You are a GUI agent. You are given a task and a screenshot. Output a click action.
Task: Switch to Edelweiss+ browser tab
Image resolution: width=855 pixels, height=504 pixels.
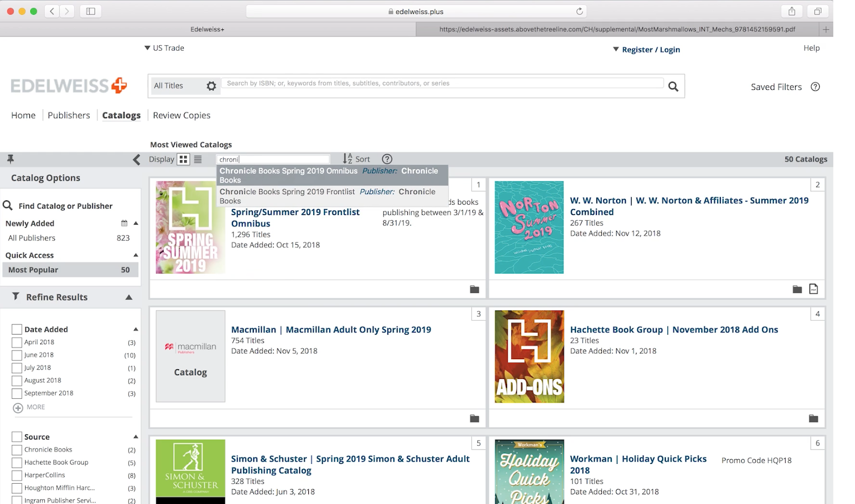207,29
